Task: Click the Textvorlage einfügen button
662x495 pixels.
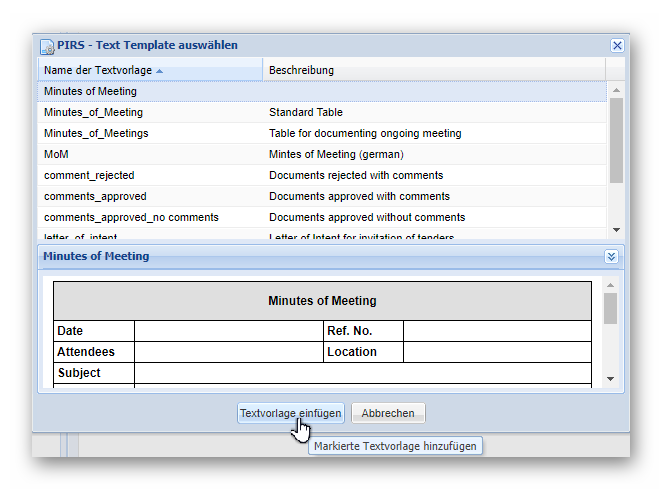Action: coord(291,413)
